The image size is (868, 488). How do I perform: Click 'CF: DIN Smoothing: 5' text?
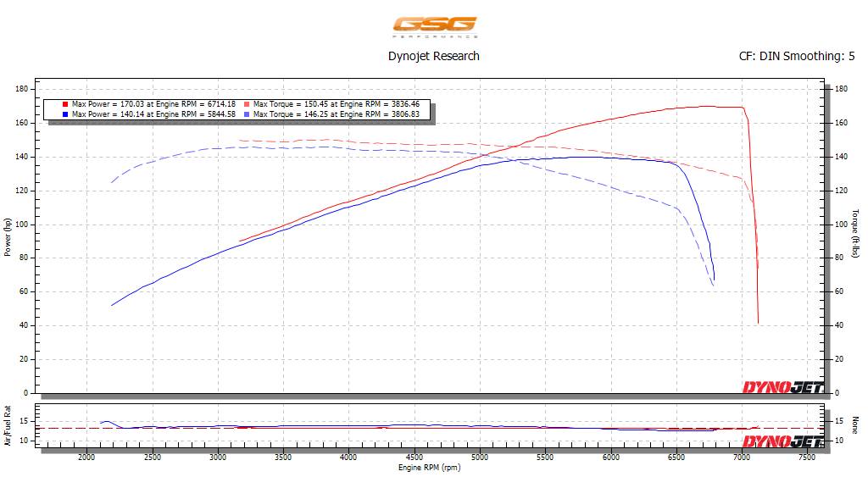click(x=797, y=57)
